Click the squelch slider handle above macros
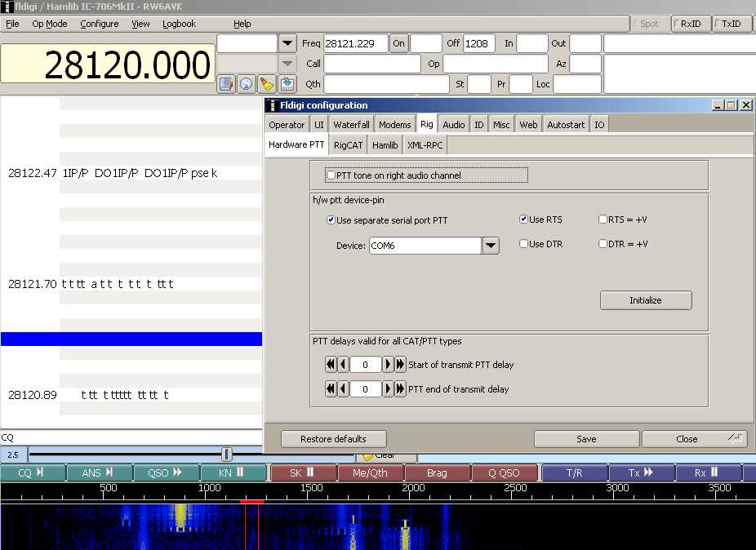 (227, 455)
